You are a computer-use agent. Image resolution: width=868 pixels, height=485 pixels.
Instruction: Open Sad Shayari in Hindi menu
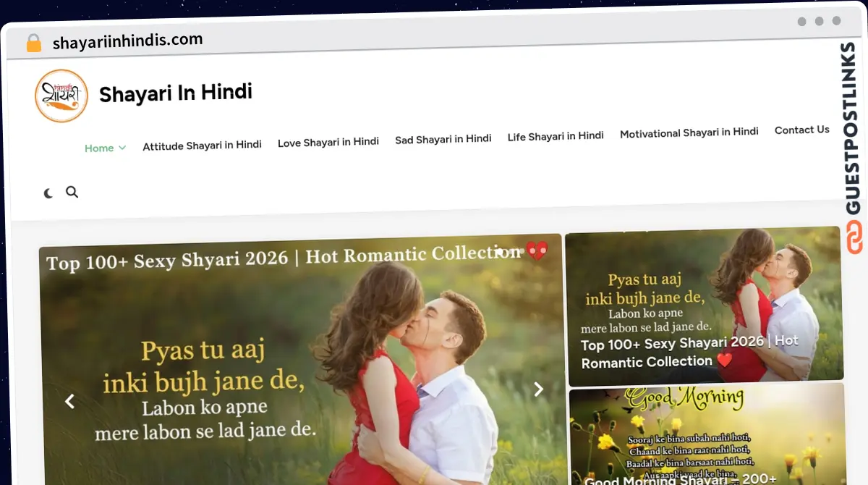click(443, 139)
